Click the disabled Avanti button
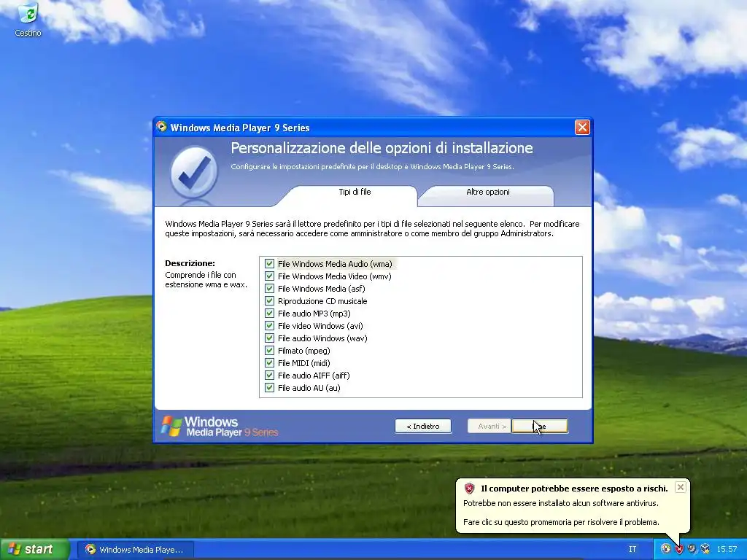Image resolution: width=747 pixels, height=560 pixels. [x=489, y=426]
